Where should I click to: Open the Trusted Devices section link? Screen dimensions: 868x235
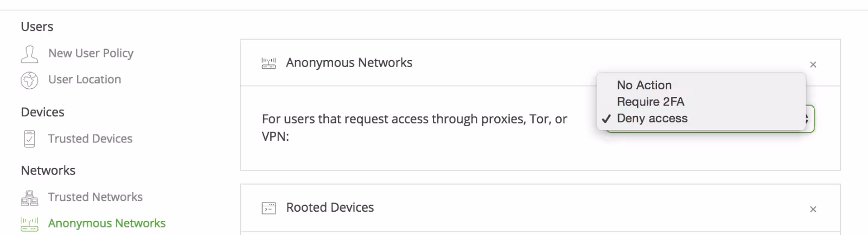click(90, 139)
